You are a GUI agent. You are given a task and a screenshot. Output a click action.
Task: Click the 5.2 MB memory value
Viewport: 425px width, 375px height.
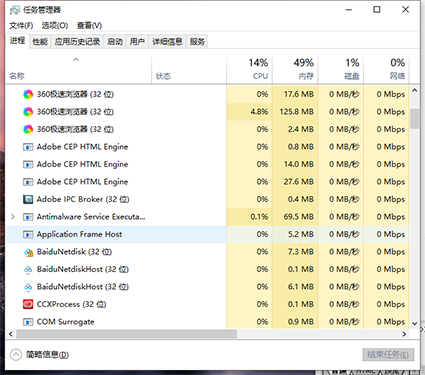click(301, 234)
